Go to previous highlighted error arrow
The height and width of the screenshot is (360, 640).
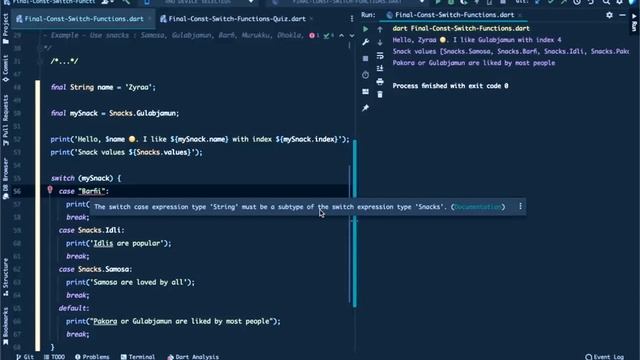point(341,36)
